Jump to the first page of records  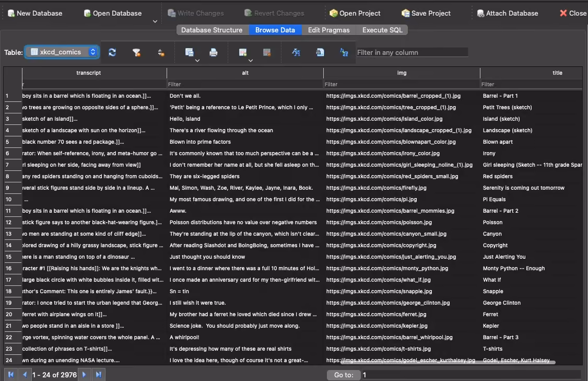pyautogui.click(x=11, y=375)
